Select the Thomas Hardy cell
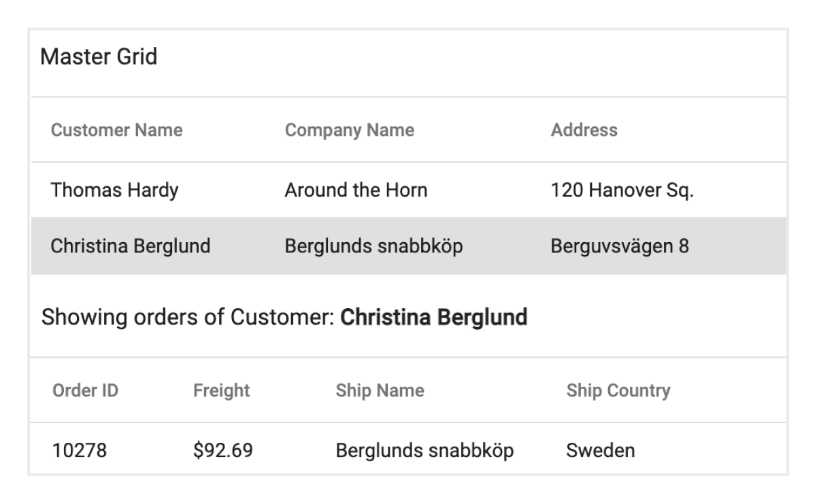Screen dimensions: 817x504 114,190
